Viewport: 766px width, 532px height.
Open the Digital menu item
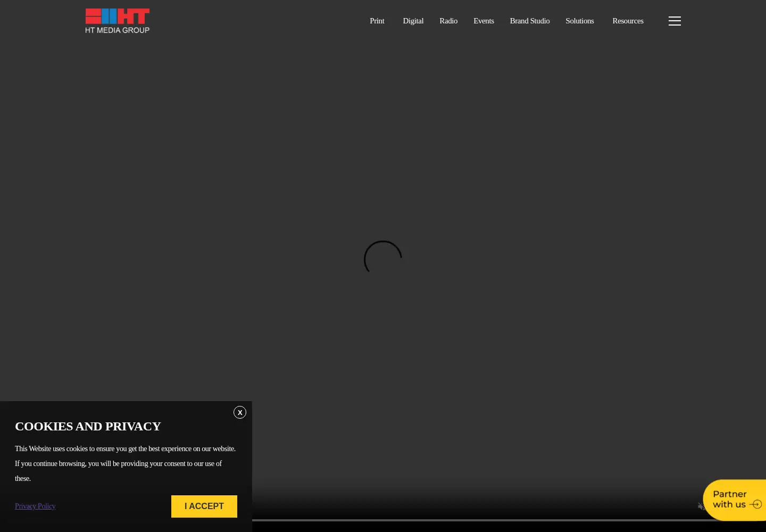pyautogui.click(x=413, y=21)
